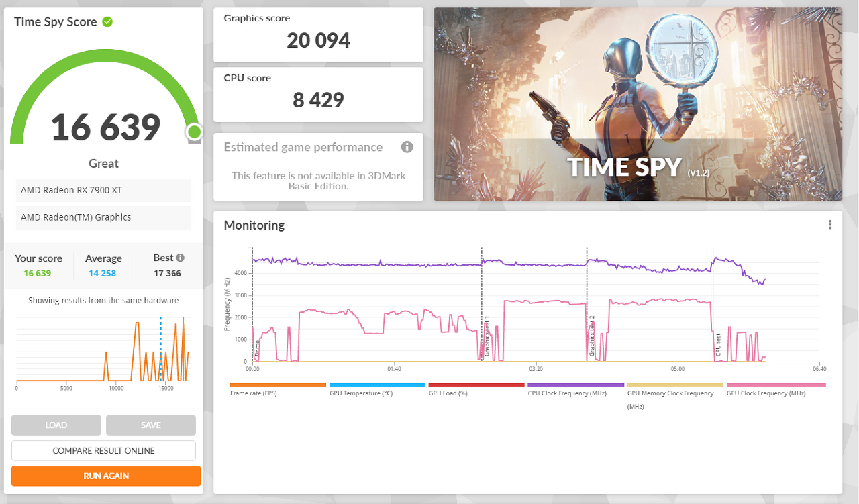Click the Best score 17 366

167,273
